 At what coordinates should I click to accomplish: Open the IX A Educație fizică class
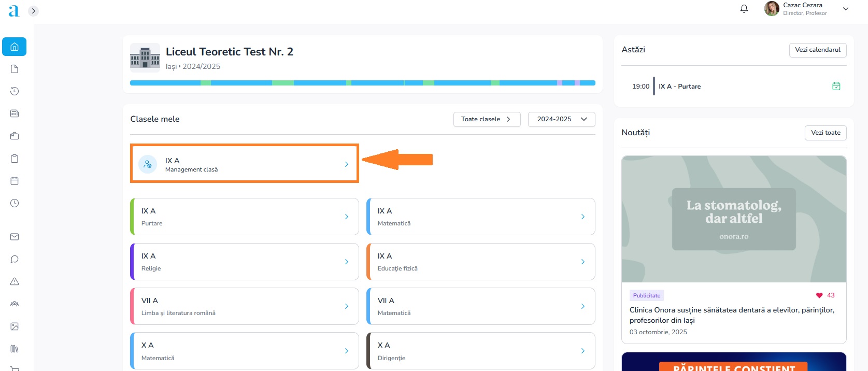[x=480, y=262]
